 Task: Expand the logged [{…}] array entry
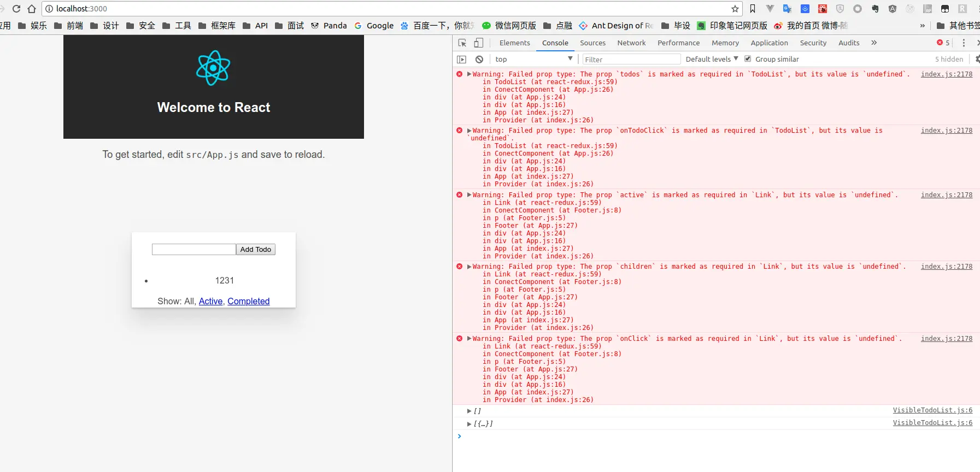pyautogui.click(x=469, y=424)
